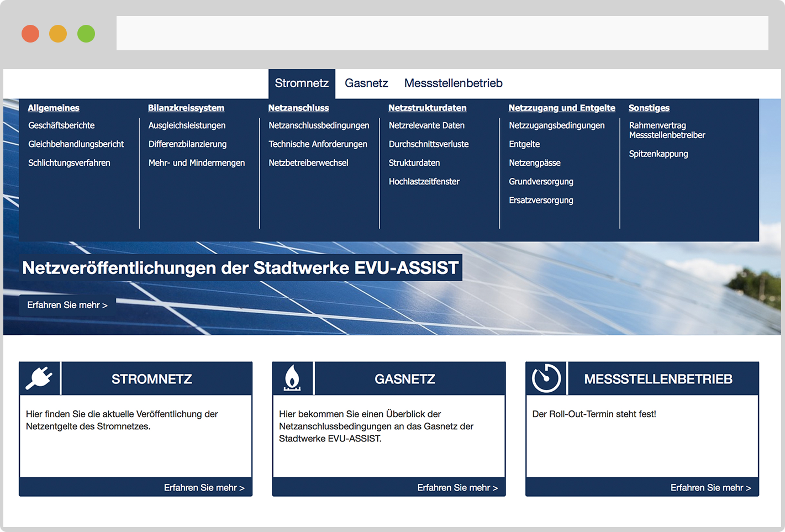Click the power plug icon on Stromnetz card
This screenshot has height=532, width=785.
pos(39,378)
